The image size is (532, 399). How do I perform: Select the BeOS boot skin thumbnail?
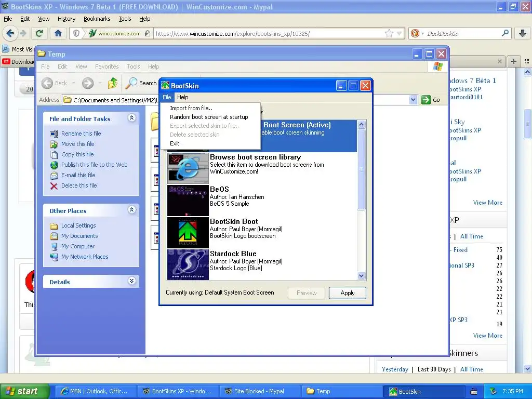[x=188, y=201]
